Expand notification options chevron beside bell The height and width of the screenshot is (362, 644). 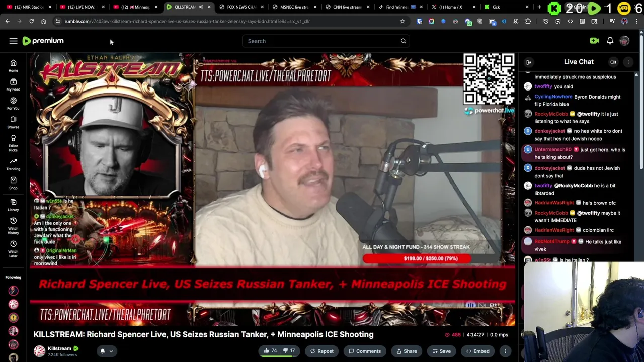111,351
